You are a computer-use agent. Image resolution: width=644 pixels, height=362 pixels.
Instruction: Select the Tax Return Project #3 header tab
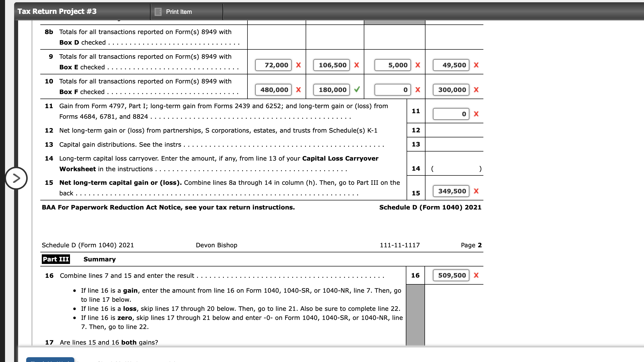pyautogui.click(x=57, y=11)
